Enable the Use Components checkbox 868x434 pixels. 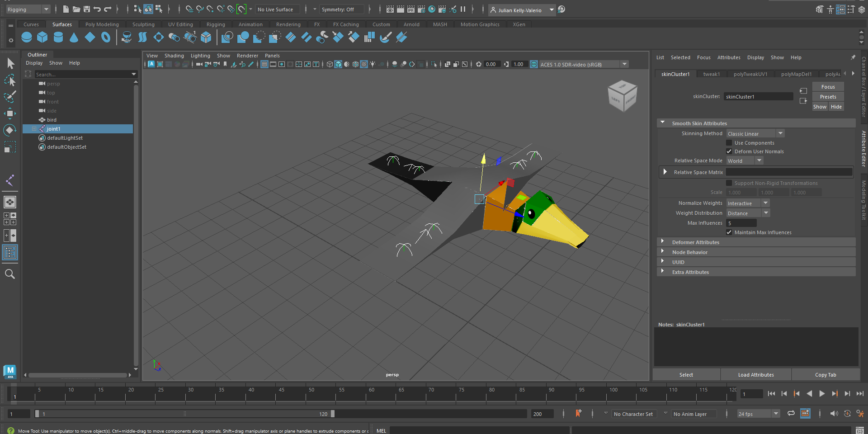pos(729,143)
